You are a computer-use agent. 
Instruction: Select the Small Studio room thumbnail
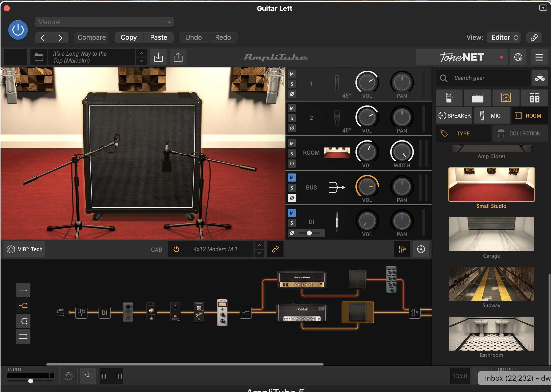click(491, 185)
